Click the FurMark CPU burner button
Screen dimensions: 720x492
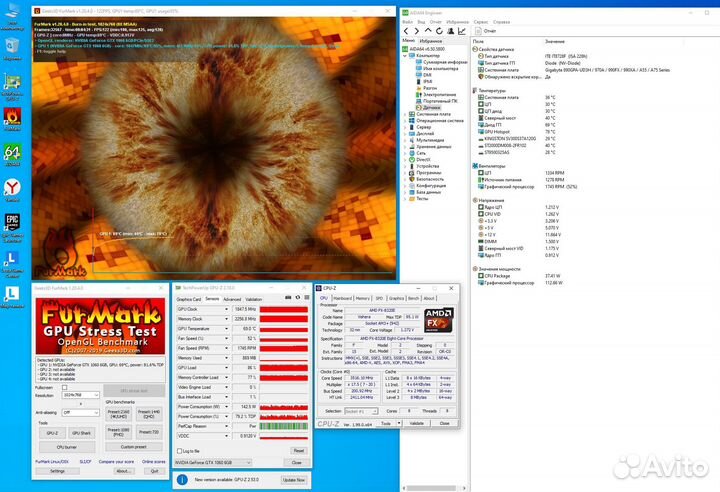pos(67,447)
